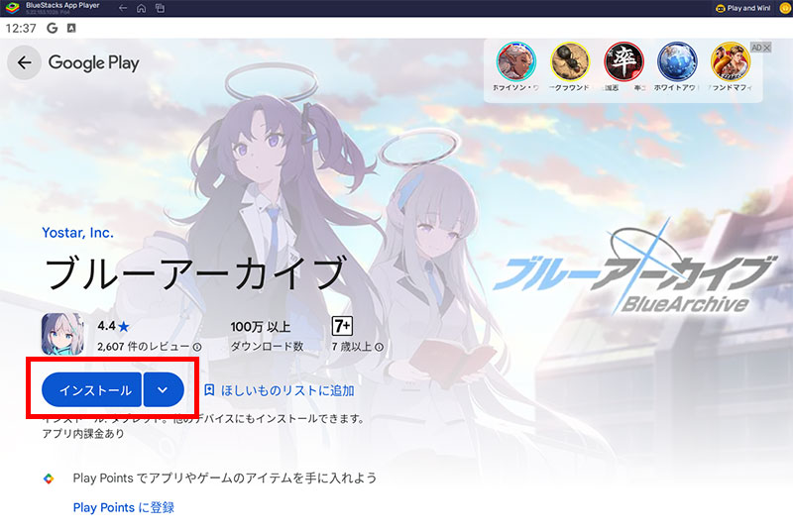Image resolution: width=793 pixels, height=532 pixels.
Task: Open BlueStacks home screen icon
Action: 142,9
